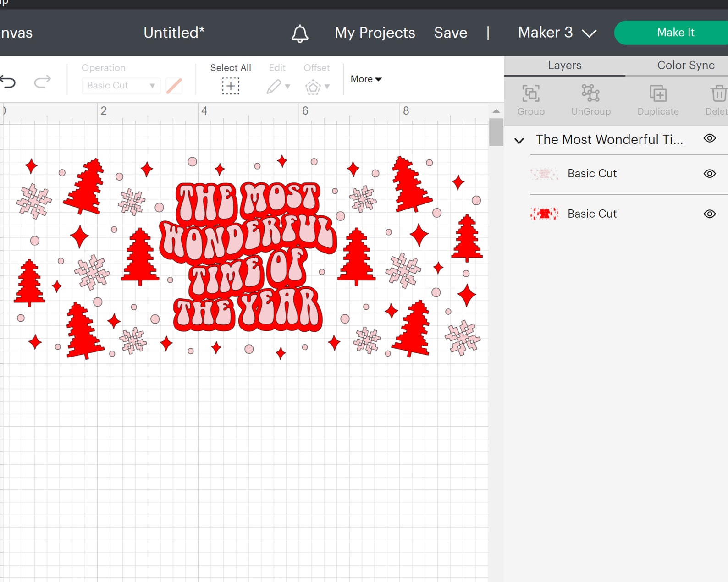
Task: Click the Undo arrow icon
Action: click(8, 82)
